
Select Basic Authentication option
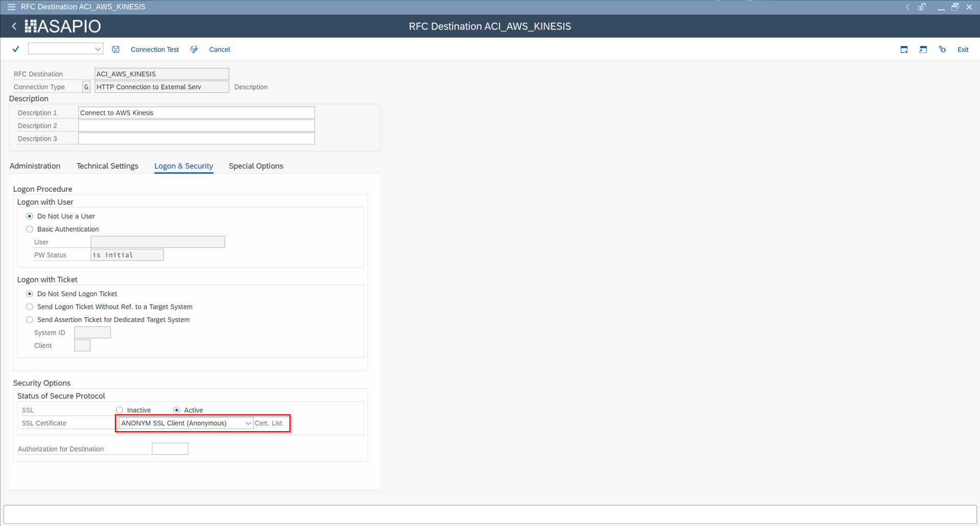click(x=30, y=229)
